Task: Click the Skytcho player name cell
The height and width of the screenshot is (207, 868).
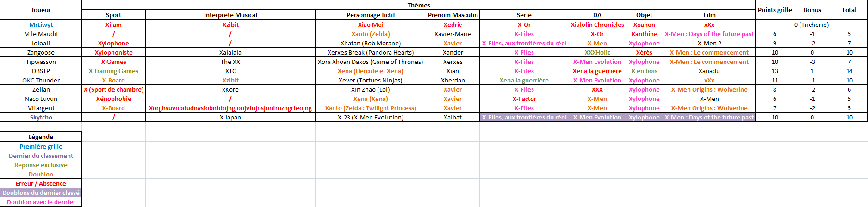Action: pyautogui.click(x=41, y=117)
